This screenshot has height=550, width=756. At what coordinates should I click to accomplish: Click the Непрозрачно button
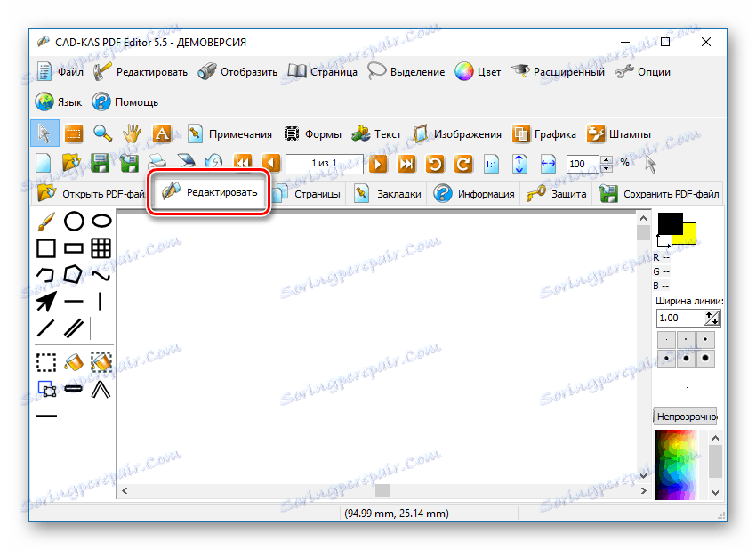686,417
